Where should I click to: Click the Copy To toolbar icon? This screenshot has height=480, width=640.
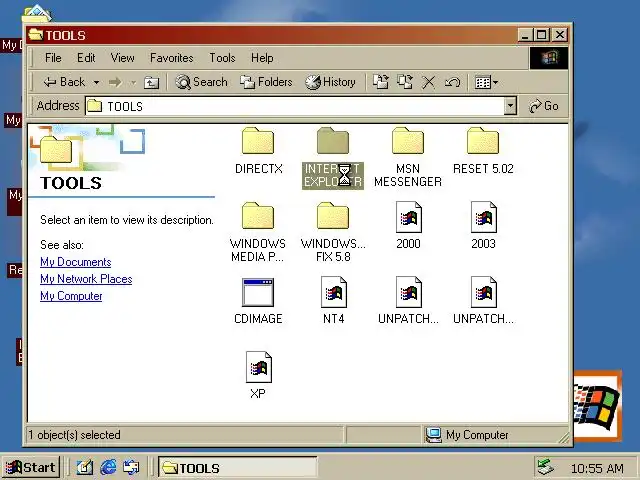click(x=405, y=82)
